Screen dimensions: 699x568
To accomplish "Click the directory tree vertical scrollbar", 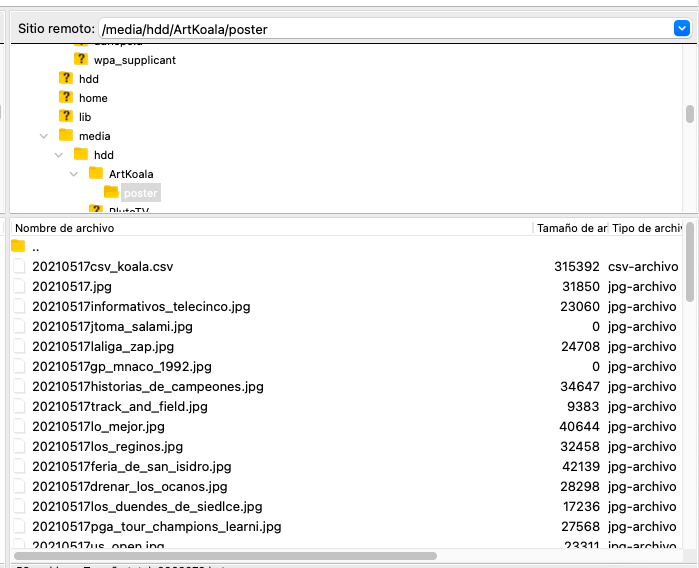I will click(x=689, y=115).
